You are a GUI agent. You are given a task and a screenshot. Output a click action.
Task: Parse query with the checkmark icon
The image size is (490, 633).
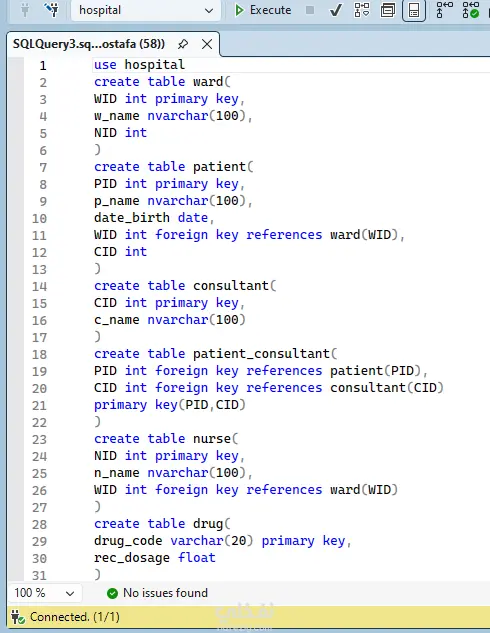pos(335,10)
